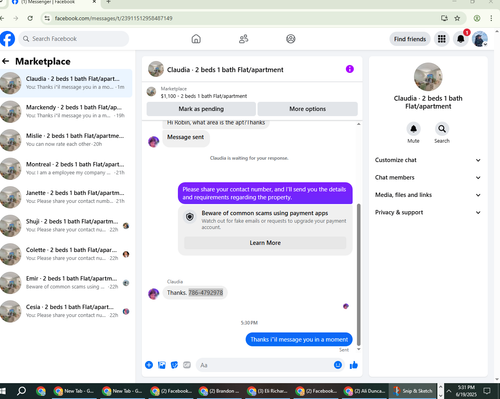Open listing header Claudia 2 beds 1 bath
The height and width of the screenshot is (399, 500).
225,70
